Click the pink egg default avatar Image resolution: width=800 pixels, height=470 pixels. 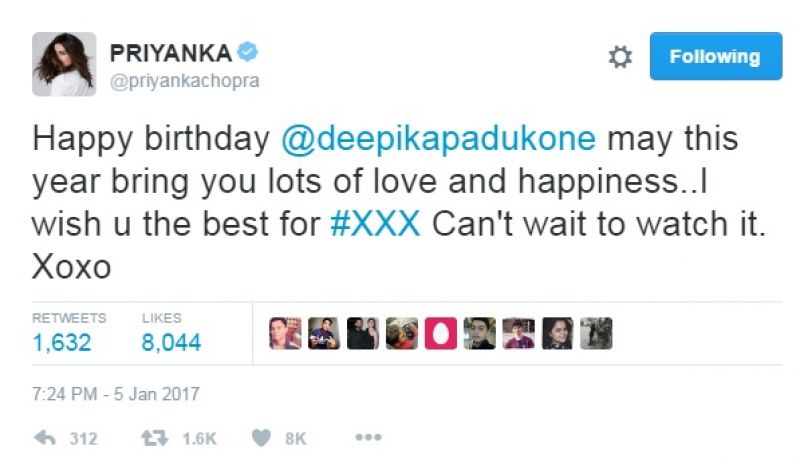point(441,333)
